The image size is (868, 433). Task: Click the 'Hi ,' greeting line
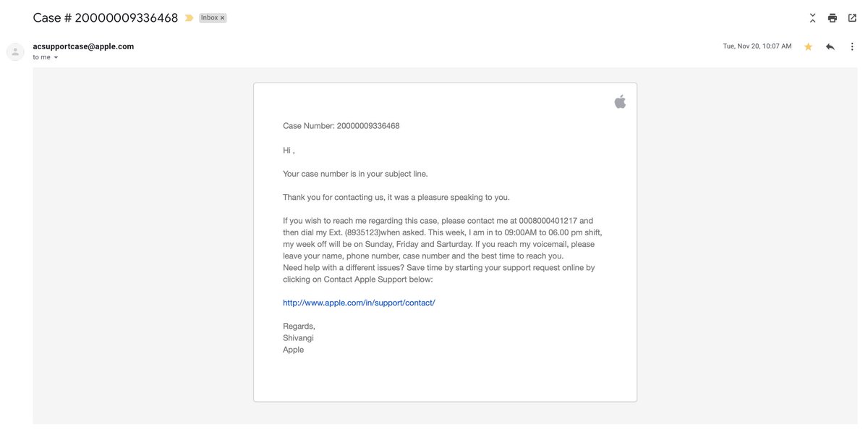(x=289, y=151)
